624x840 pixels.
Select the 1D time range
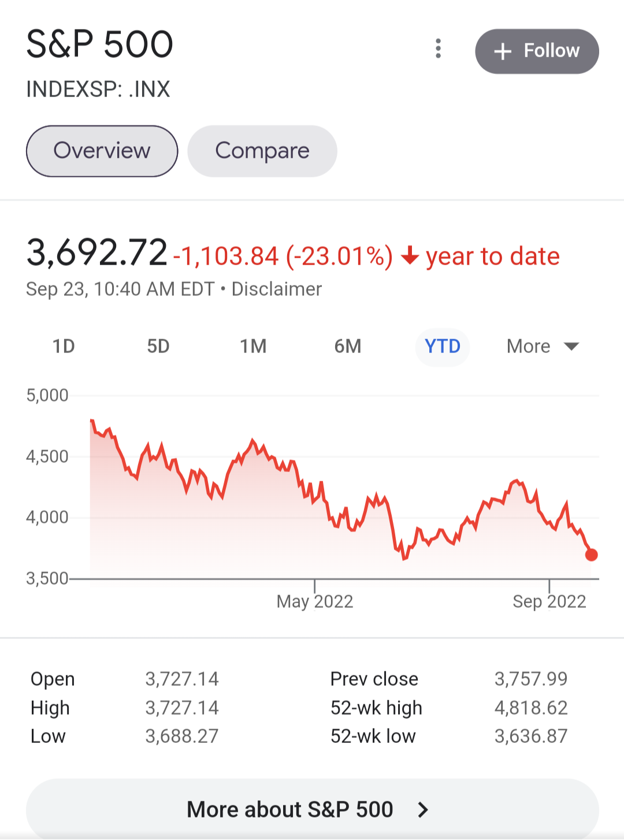[64, 347]
